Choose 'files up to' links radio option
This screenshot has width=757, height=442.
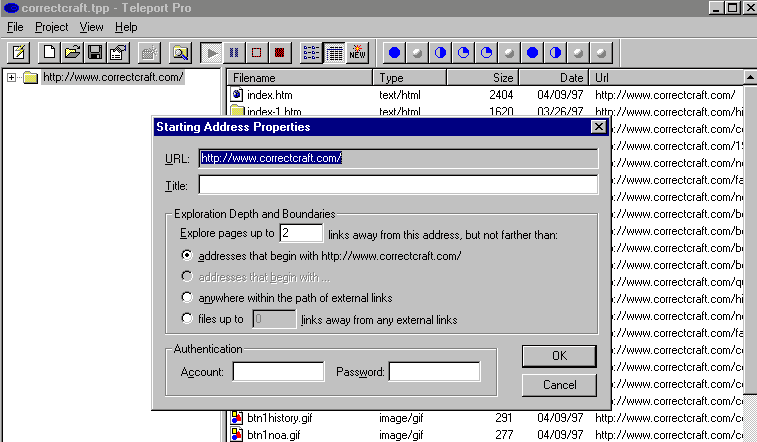pos(187,318)
